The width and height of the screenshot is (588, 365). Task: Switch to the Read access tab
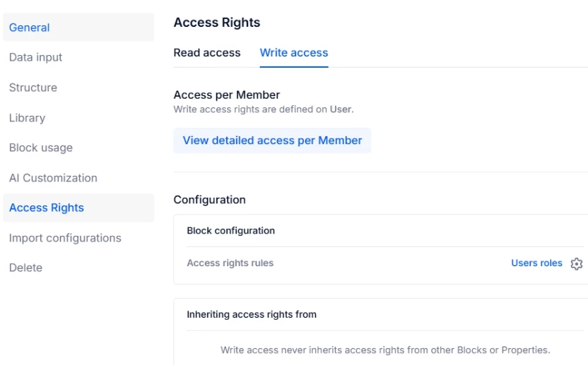[207, 53]
